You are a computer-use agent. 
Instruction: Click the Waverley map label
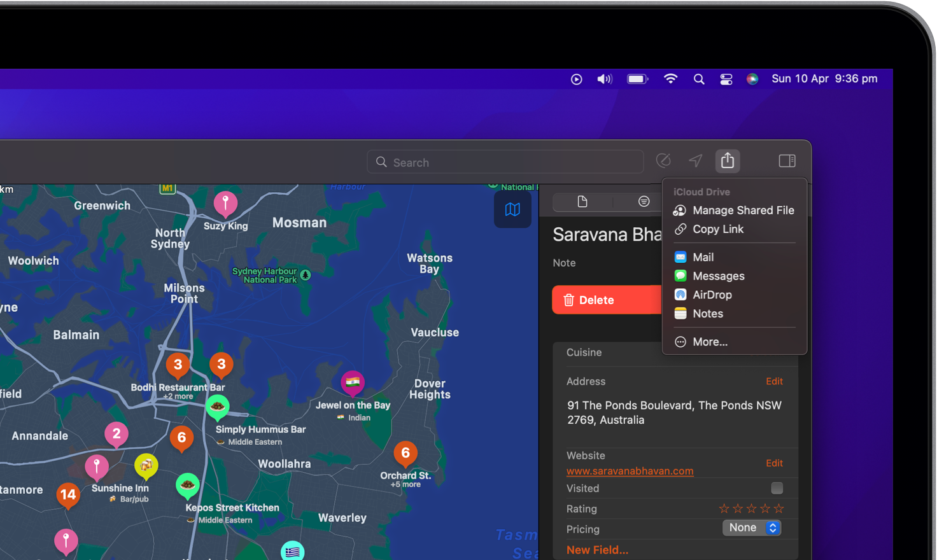[342, 518]
